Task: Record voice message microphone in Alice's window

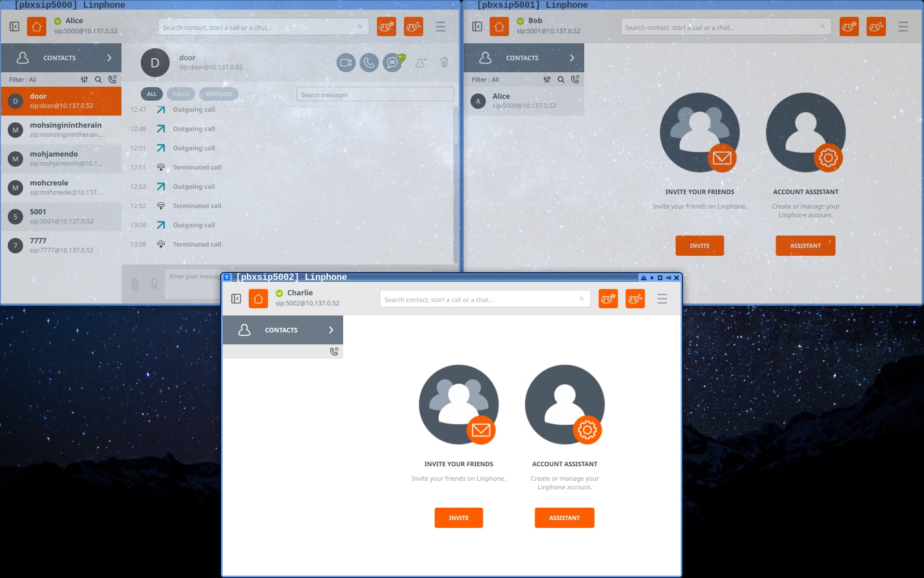Action: 154,284
